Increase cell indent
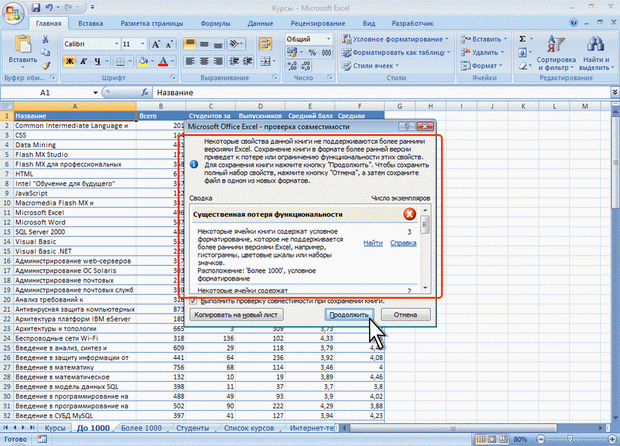The image size is (620, 446). click(x=248, y=61)
